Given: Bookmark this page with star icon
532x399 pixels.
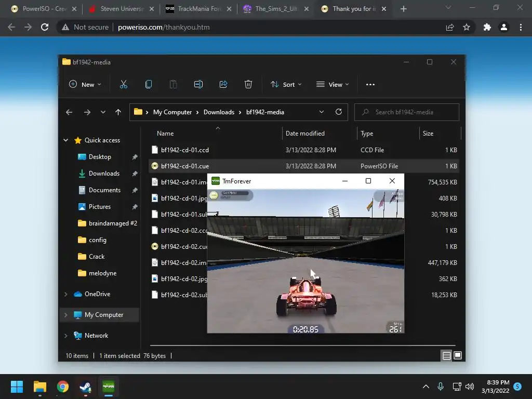Looking at the screenshot, I should click(467, 27).
